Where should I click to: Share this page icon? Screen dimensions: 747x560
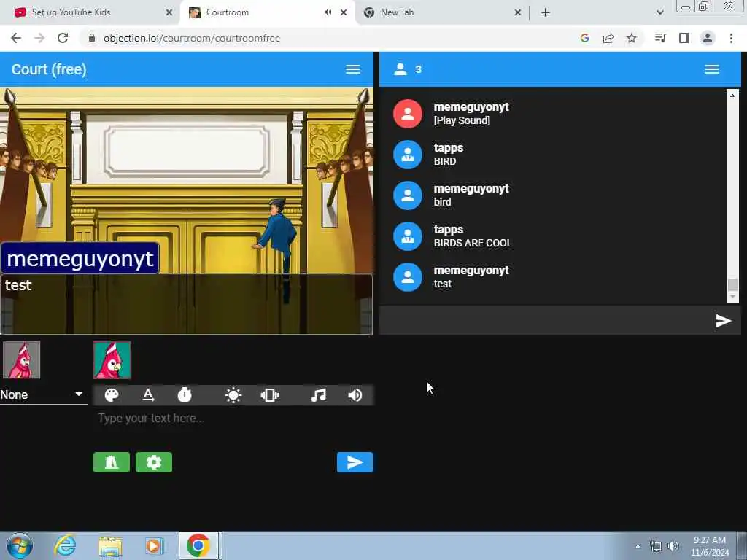[x=608, y=38]
